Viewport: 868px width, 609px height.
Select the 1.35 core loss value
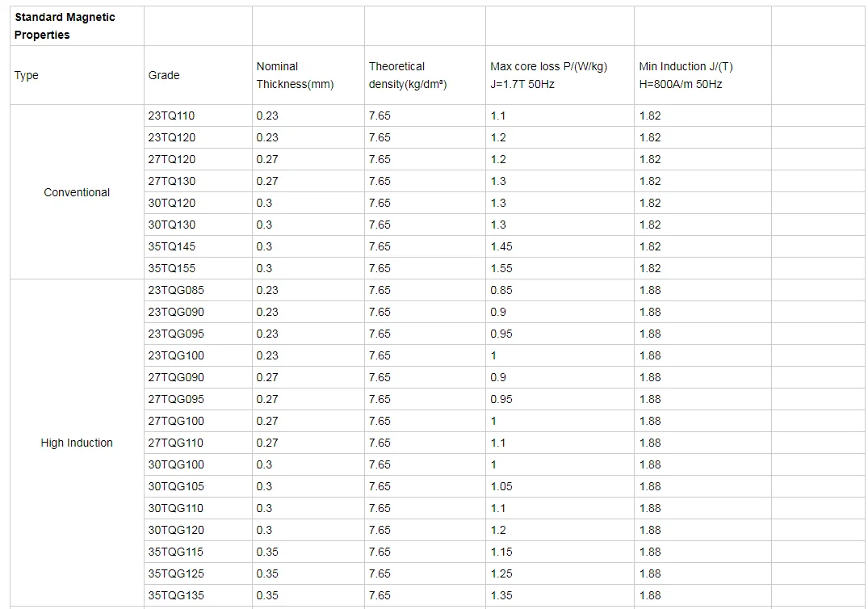click(x=501, y=595)
